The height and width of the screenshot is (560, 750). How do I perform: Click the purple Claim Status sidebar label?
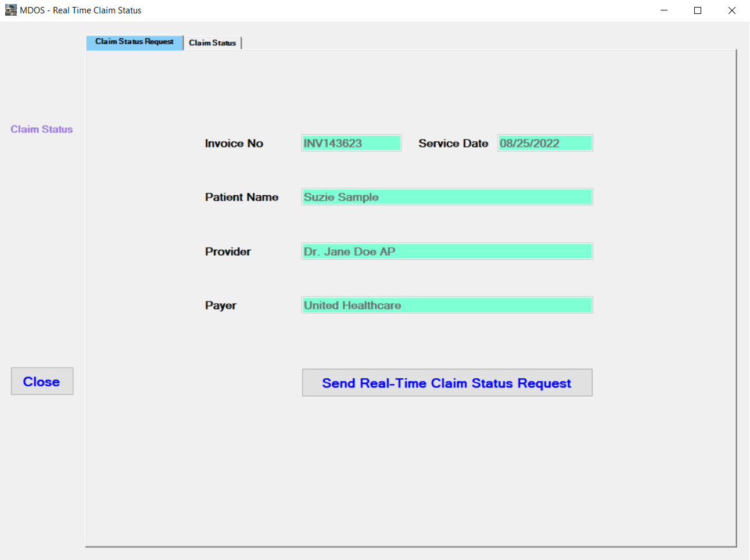point(41,129)
